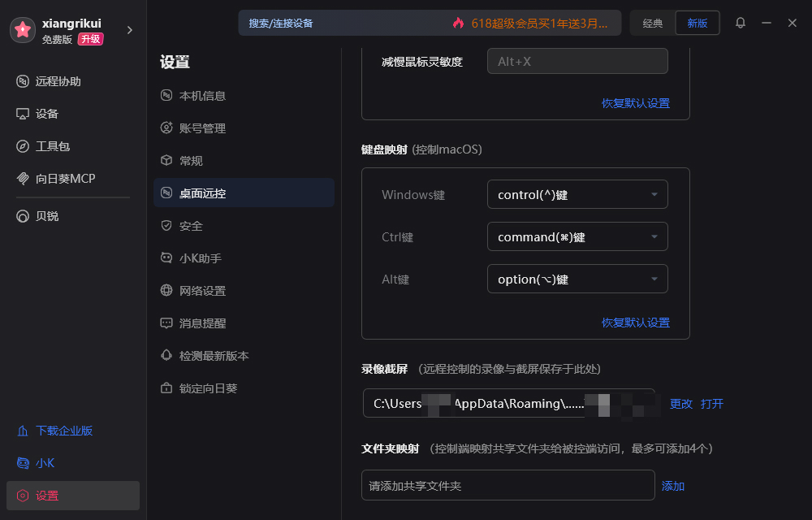Screen dimensions: 812x520
Task: Switch to 经典 classic view tab
Action: [653, 23]
